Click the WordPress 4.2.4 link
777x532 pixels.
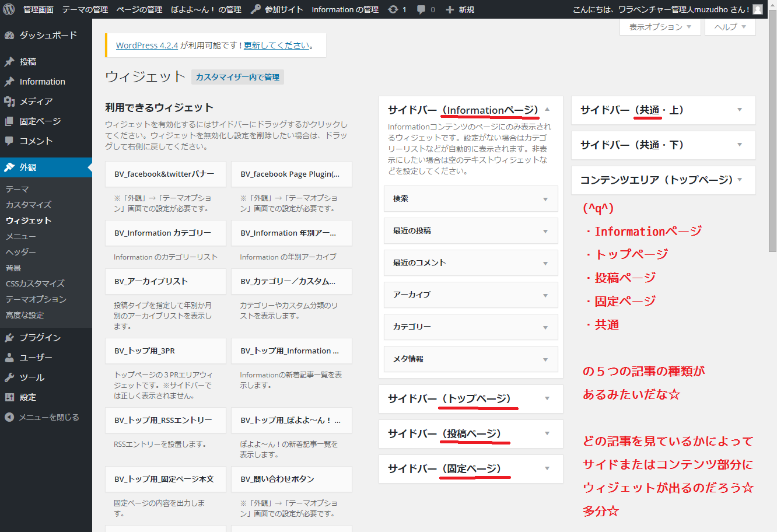[147, 45]
